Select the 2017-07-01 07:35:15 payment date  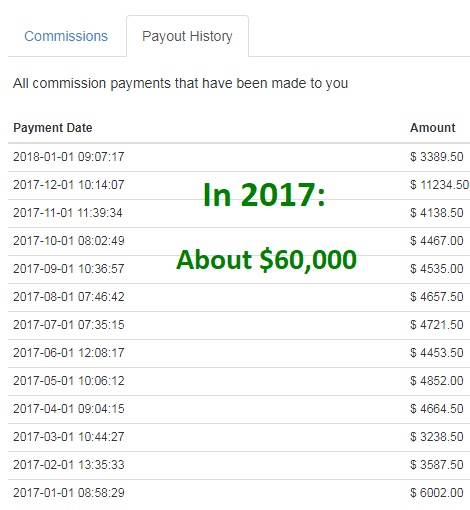69,325
